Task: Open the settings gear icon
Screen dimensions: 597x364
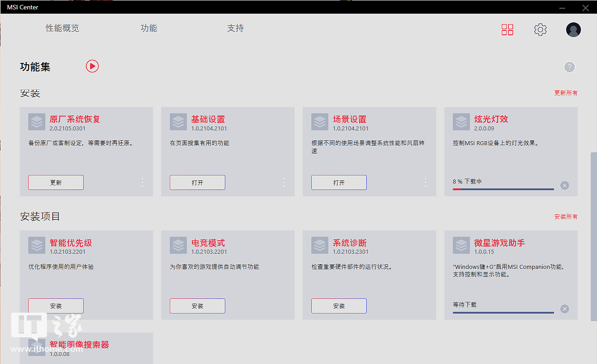Action: point(540,29)
